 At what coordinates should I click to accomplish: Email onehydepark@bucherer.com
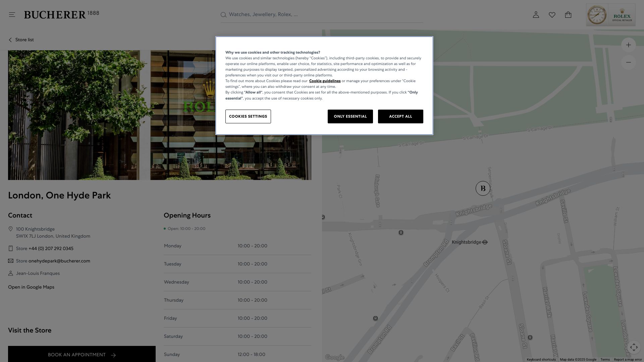[x=59, y=261]
